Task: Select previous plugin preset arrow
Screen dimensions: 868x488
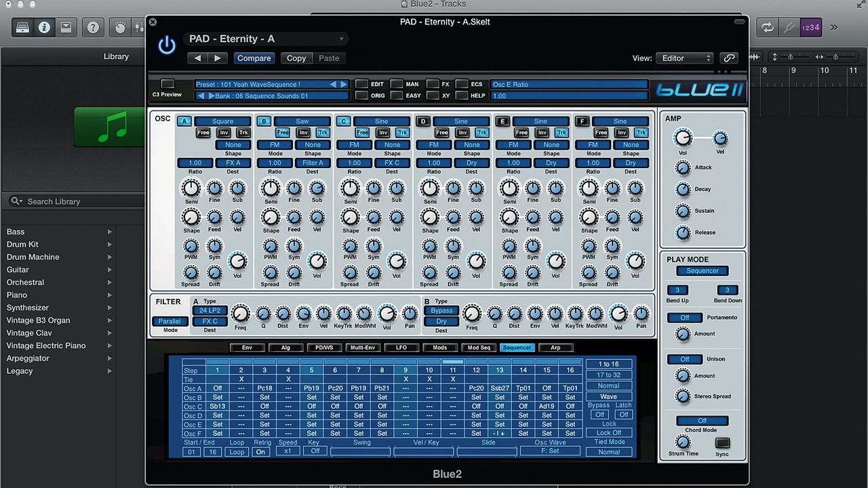Action: click(x=197, y=58)
